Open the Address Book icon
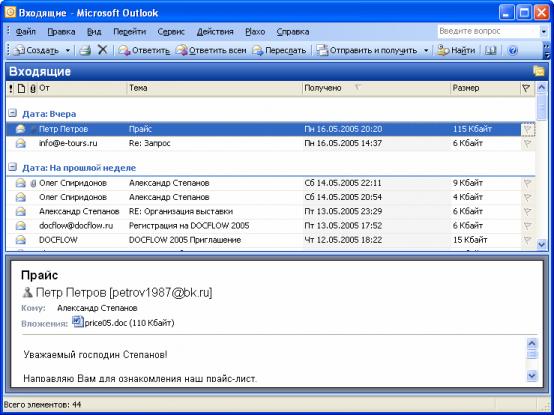Image resolution: width=554 pixels, height=415 pixels. pyautogui.click(x=490, y=51)
